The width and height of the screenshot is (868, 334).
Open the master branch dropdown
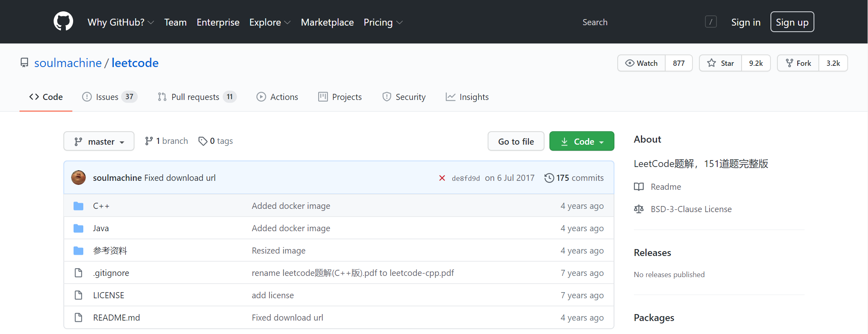tap(99, 141)
